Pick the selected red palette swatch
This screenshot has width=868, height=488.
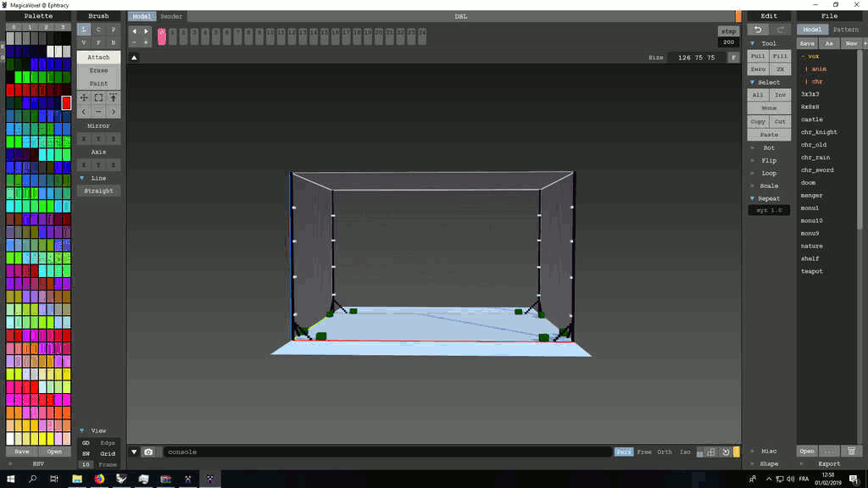66,103
